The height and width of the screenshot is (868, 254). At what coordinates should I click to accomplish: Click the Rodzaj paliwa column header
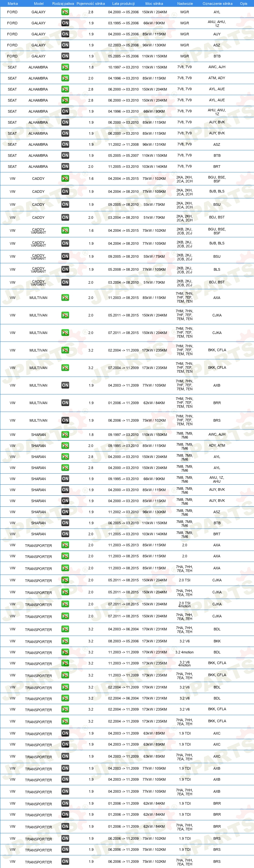tap(63, 3)
